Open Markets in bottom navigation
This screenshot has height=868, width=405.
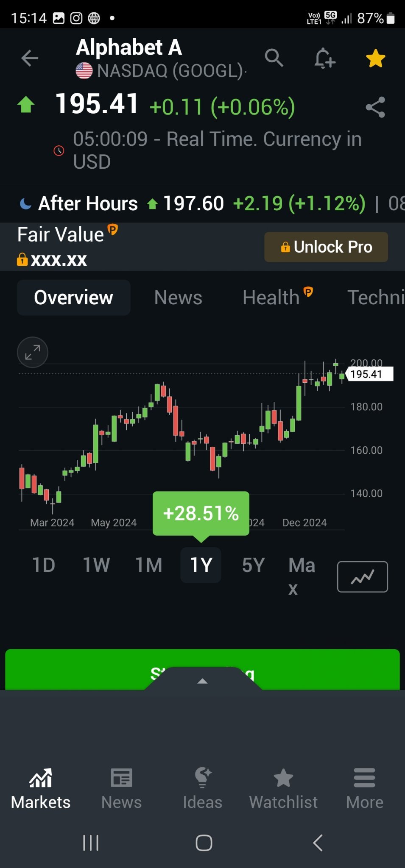(41, 789)
